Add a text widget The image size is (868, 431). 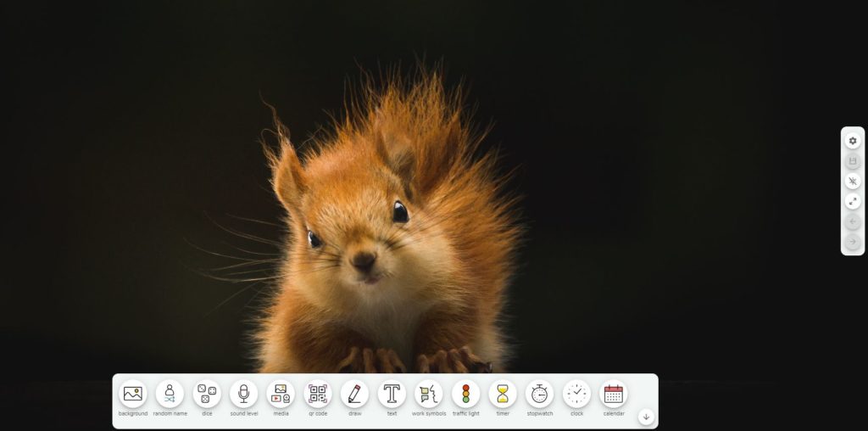(x=392, y=394)
